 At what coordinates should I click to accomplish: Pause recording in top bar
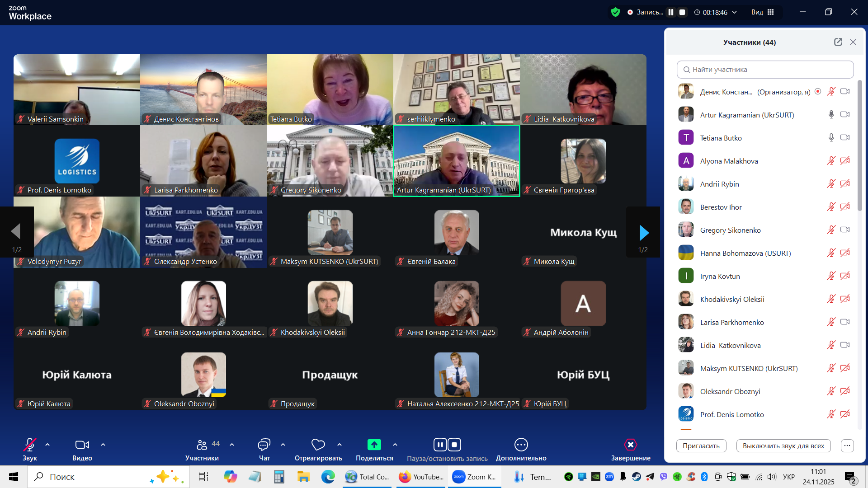pyautogui.click(x=671, y=12)
